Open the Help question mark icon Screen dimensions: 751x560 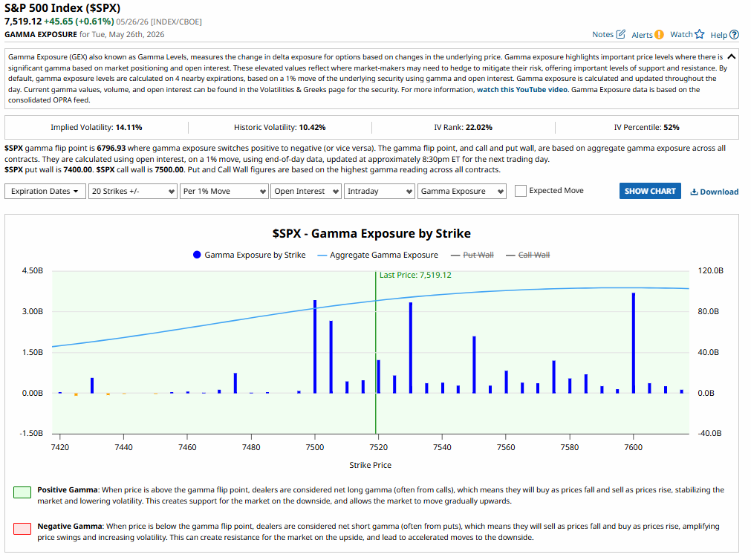click(734, 34)
